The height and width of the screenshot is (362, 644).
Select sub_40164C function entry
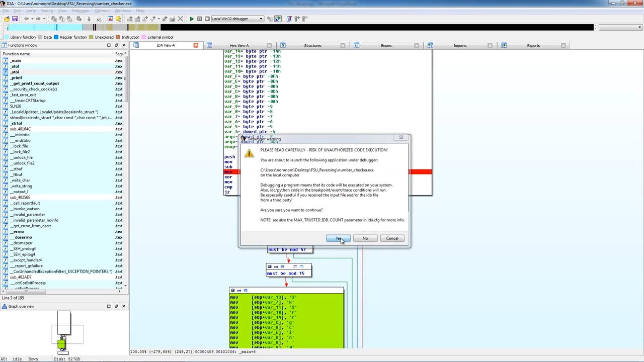tap(62, 129)
